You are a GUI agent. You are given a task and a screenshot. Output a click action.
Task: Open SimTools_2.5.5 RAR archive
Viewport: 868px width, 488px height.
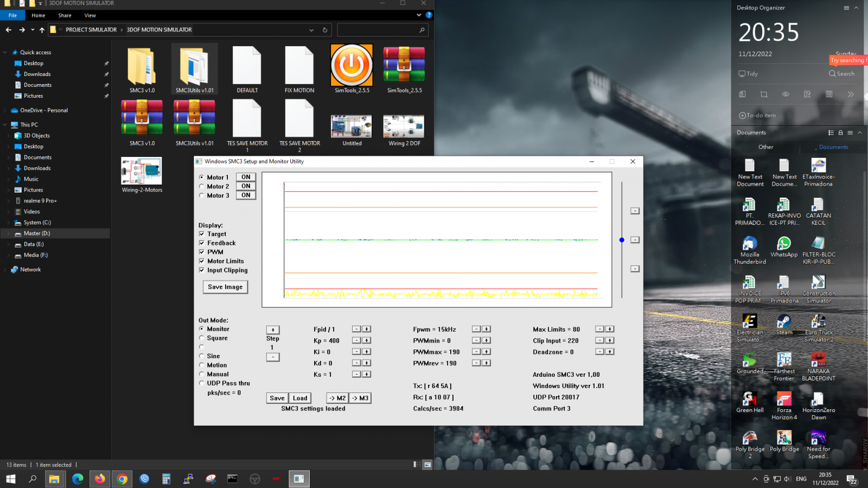(x=404, y=69)
